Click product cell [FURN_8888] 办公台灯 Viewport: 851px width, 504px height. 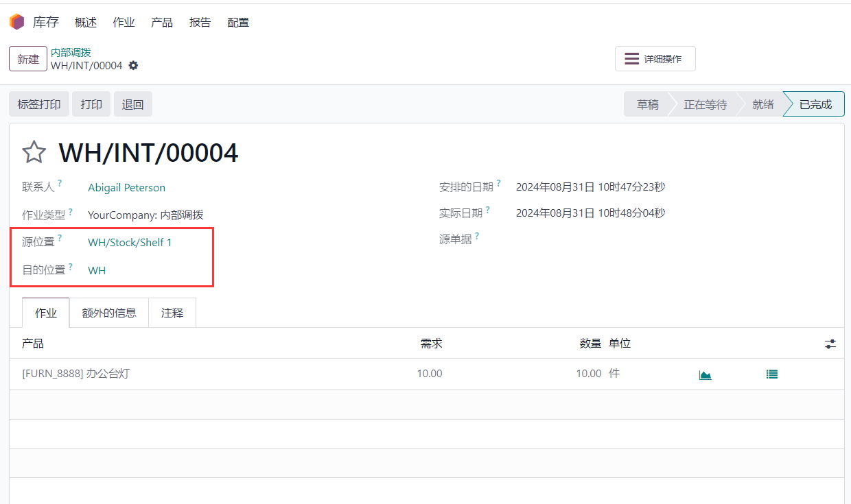[x=76, y=374]
